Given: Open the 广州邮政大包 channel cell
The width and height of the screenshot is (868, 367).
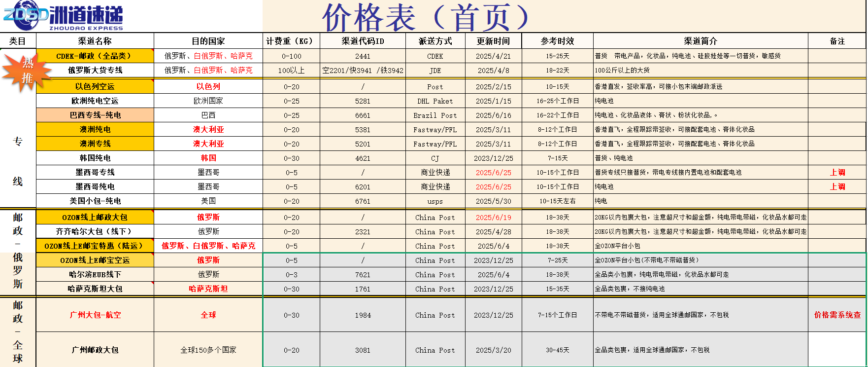Looking at the screenshot, I should pos(95,350).
